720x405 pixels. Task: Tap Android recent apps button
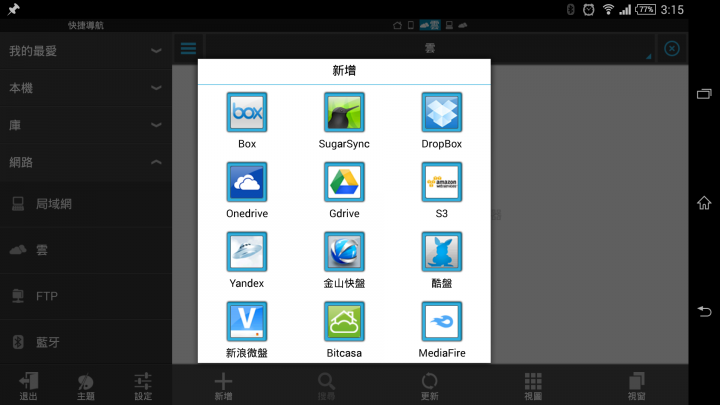(704, 94)
